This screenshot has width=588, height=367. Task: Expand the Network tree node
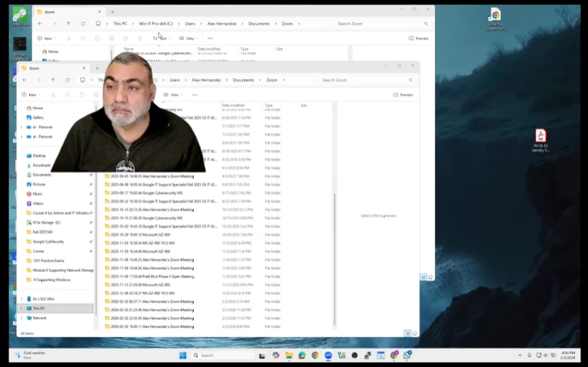click(21, 318)
